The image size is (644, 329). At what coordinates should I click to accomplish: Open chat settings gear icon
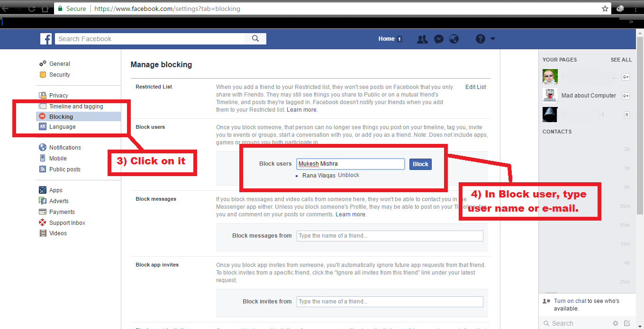pyautogui.click(x=616, y=323)
